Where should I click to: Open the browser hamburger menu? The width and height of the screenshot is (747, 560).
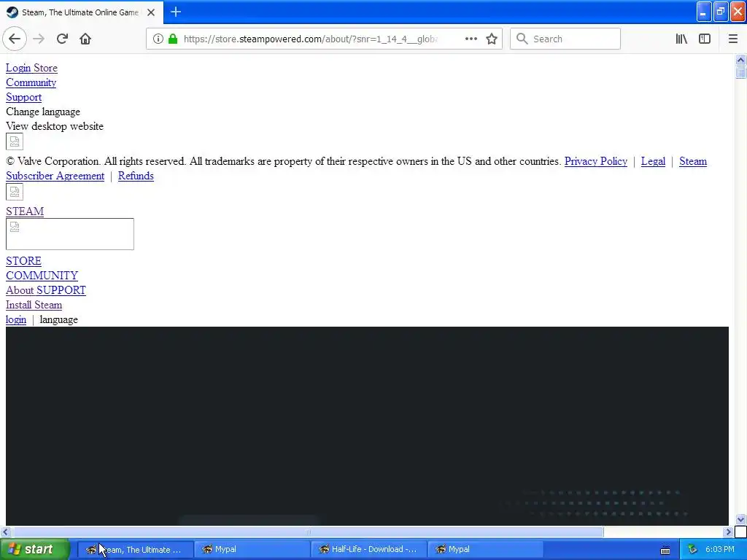pos(732,39)
